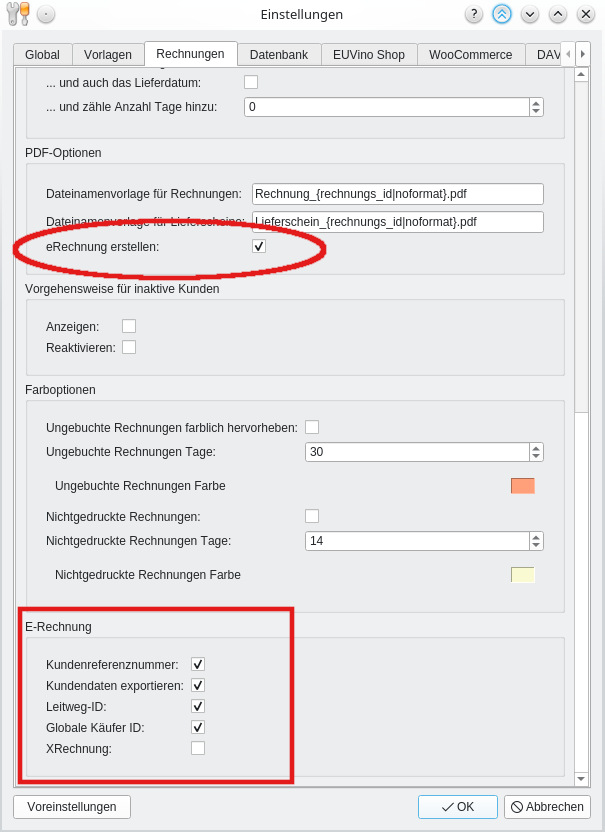Screen dimensions: 605x832
Task: Enable the XRechnung checkbox
Action: pos(198,748)
